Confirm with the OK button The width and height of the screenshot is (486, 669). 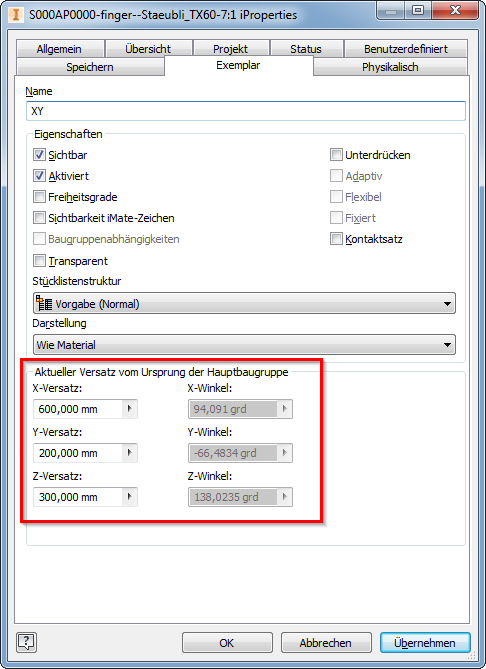click(x=227, y=643)
